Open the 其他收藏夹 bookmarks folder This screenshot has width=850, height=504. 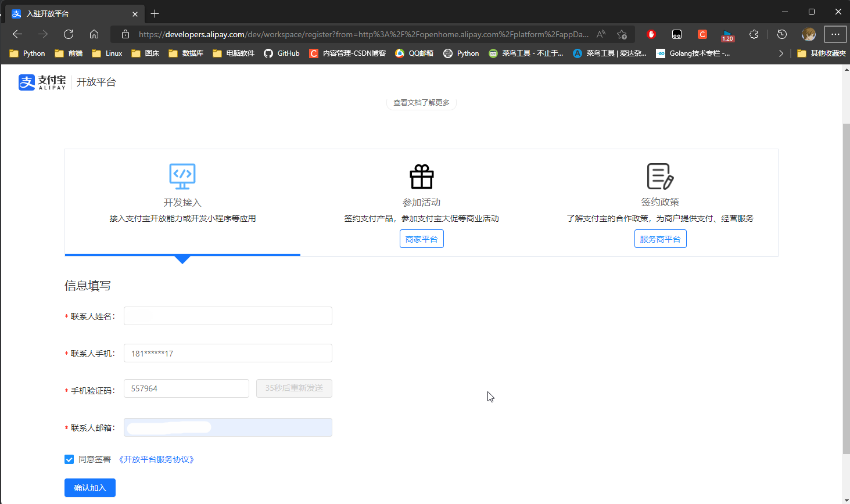click(x=822, y=53)
